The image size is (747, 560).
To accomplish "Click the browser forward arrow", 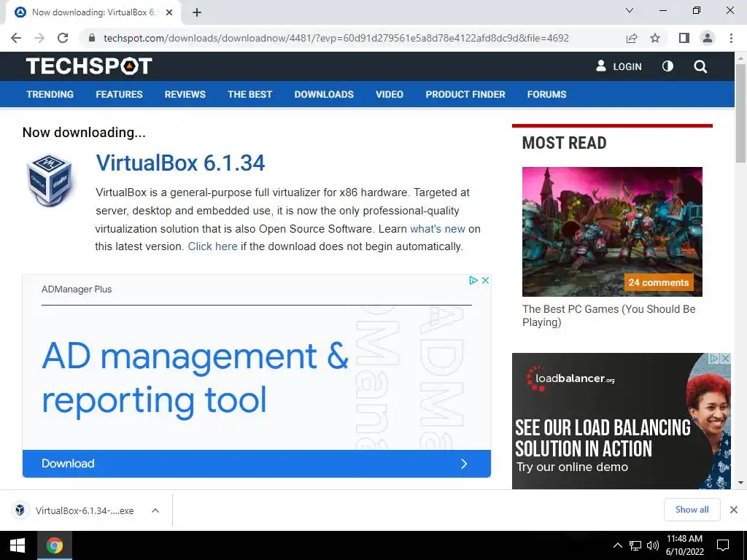I will click(x=39, y=38).
